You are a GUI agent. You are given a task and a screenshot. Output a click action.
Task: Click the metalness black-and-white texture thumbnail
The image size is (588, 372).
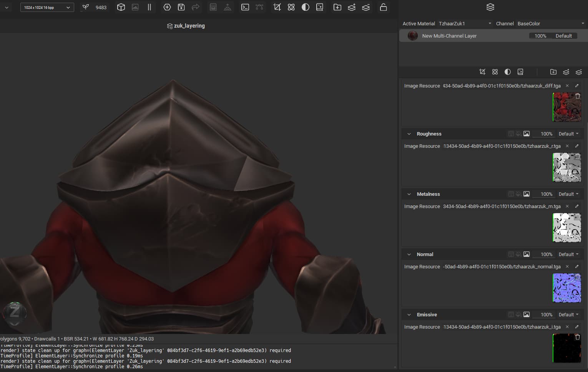(x=566, y=227)
